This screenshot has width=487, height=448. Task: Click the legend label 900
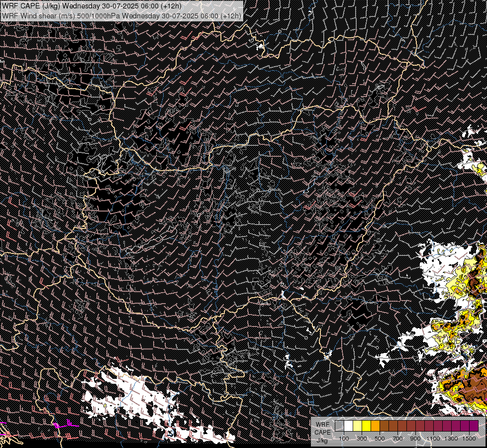point(415,439)
